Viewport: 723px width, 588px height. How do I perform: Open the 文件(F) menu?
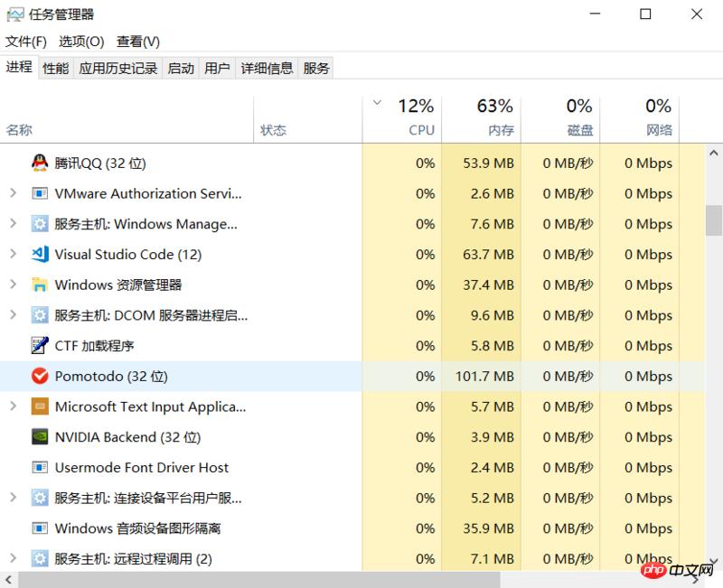(x=26, y=42)
